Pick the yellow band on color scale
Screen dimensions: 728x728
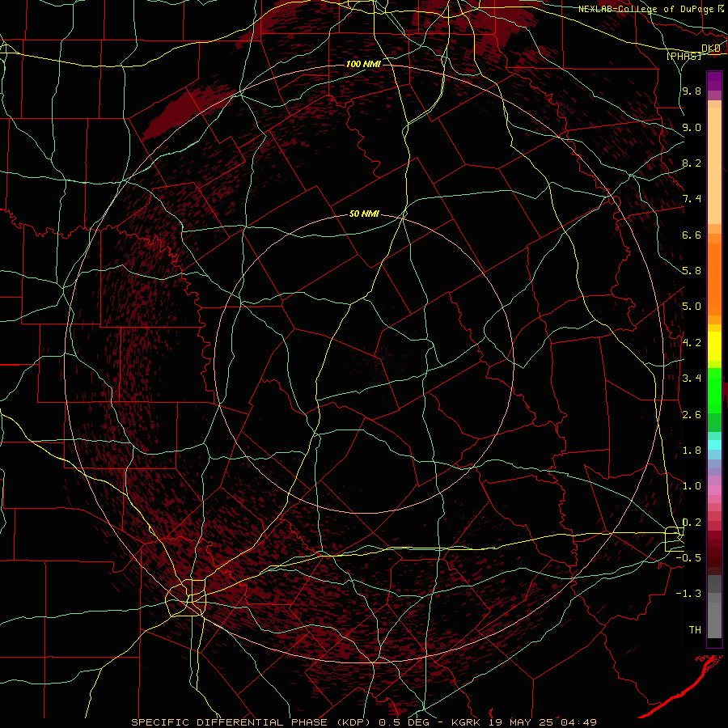(714, 346)
